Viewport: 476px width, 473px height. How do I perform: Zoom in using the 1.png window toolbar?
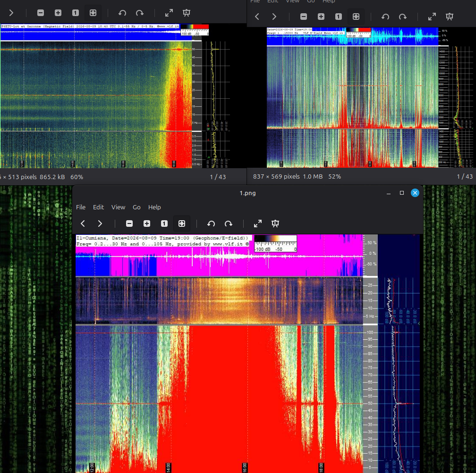147,224
